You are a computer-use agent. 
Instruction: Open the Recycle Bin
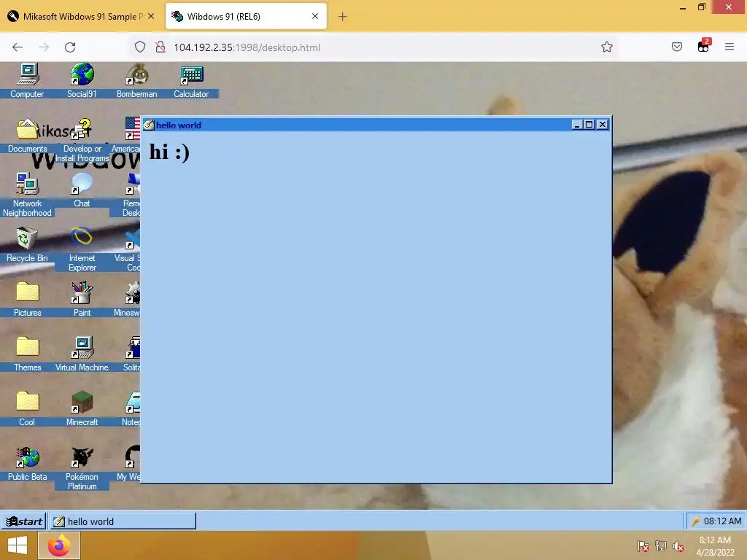coord(27,244)
